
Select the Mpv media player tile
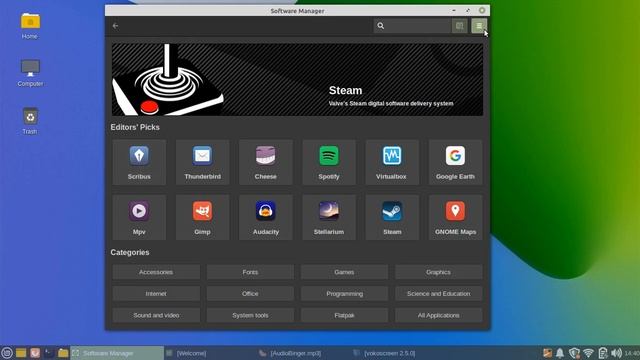139,218
